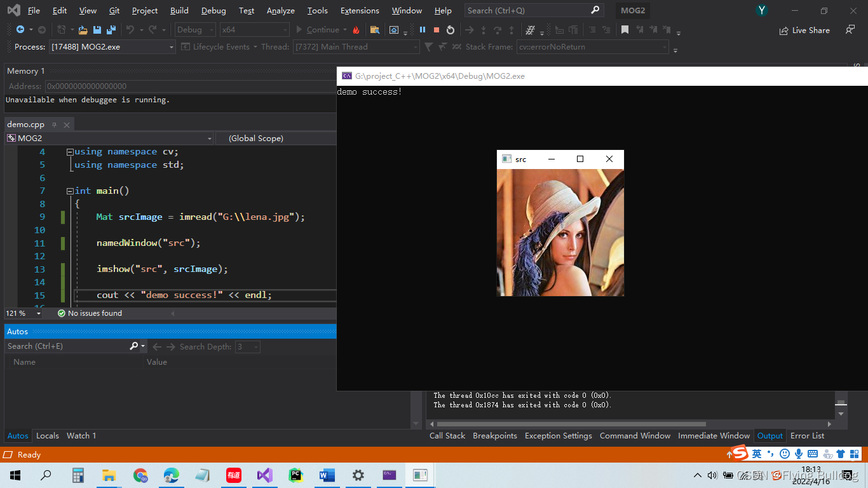Viewport: 868px width, 488px height.
Task: Click the Live Share button
Action: tap(804, 30)
